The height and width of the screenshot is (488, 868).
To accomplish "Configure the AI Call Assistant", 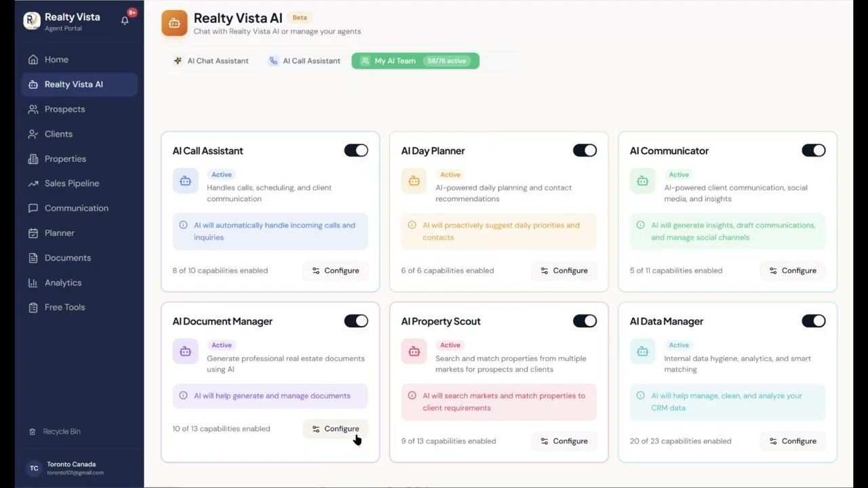I will tap(335, 270).
